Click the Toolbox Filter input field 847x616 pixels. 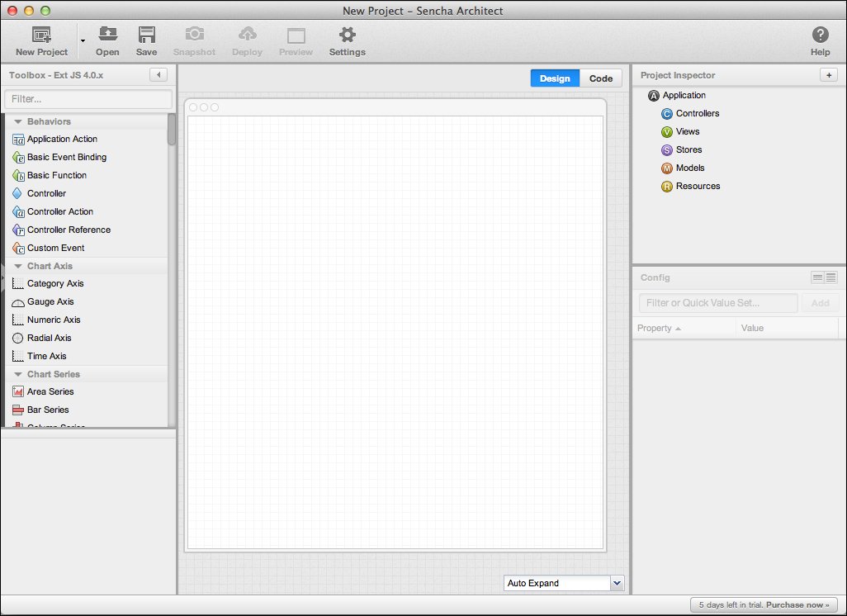click(x=88, y=99)
